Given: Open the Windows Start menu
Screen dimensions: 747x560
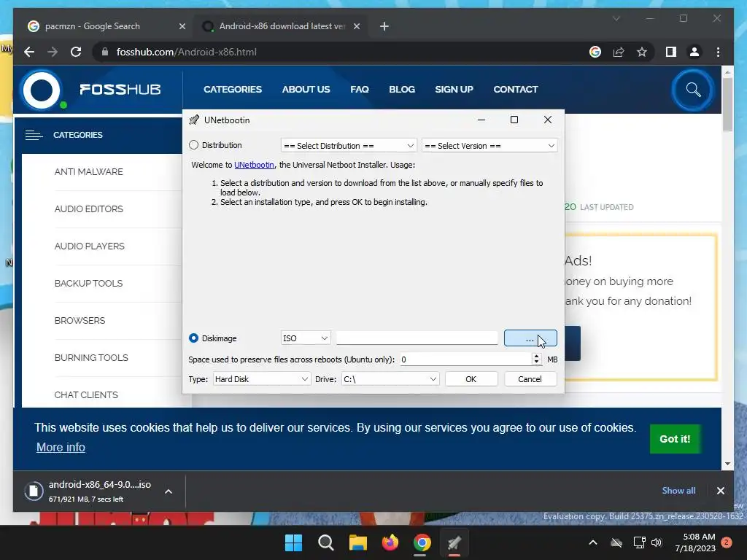Looking at the screenshot, I should [x=293, y=542].
